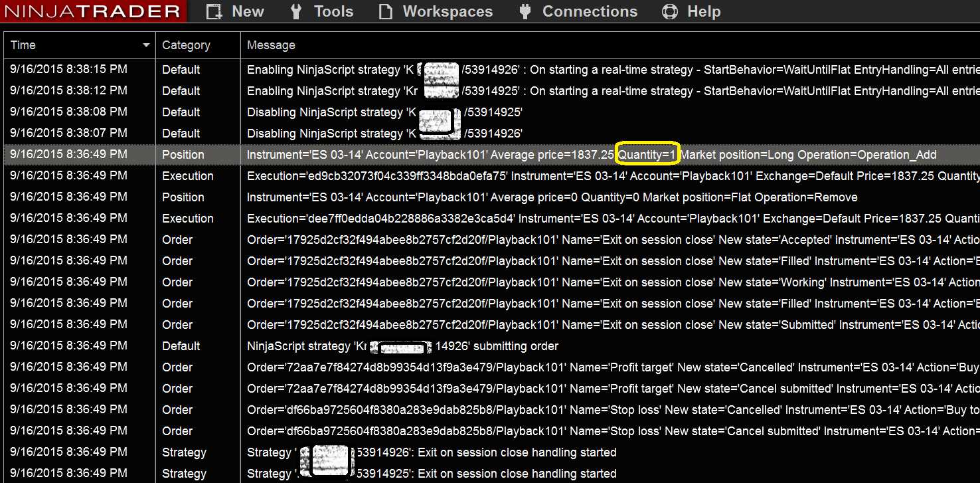The image size is (980, 483).
Task: Click the Enabling strategy message ending in 53914925
Action: pyautogui.click(x=613, y=91)
